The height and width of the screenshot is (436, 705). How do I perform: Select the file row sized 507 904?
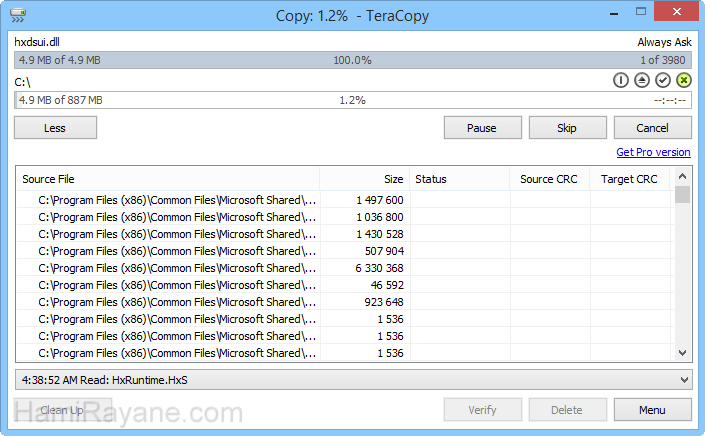coord(345,251)
